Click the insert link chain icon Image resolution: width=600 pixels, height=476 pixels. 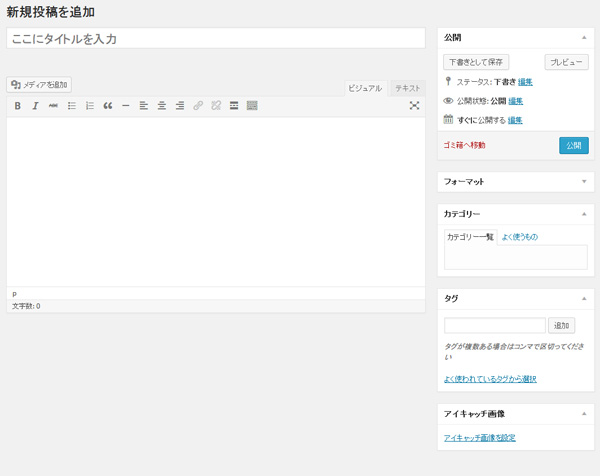point(198,106)
